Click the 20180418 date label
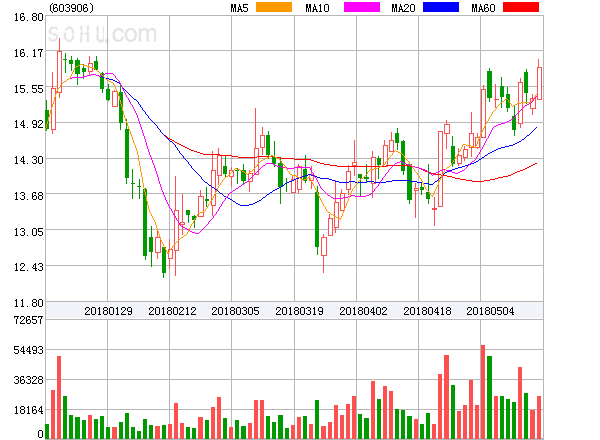Viewport: 600px width, 440px height. pos(427,311)
